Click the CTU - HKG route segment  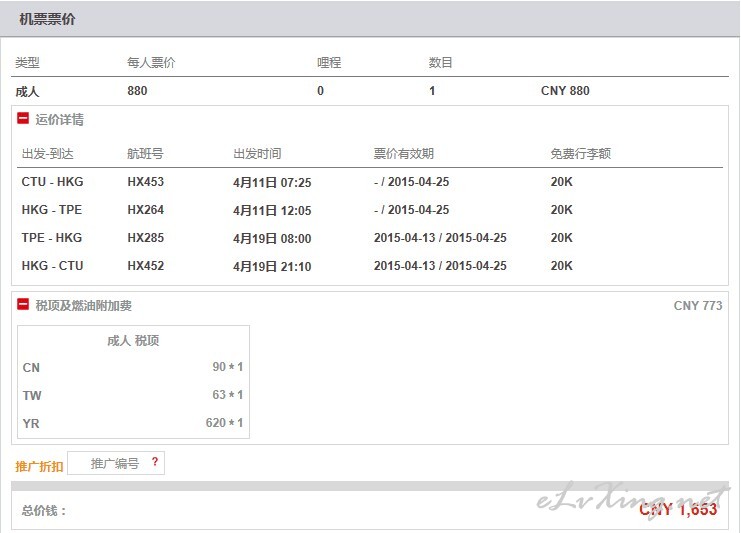pyautogui.click(x=52, y=182)
